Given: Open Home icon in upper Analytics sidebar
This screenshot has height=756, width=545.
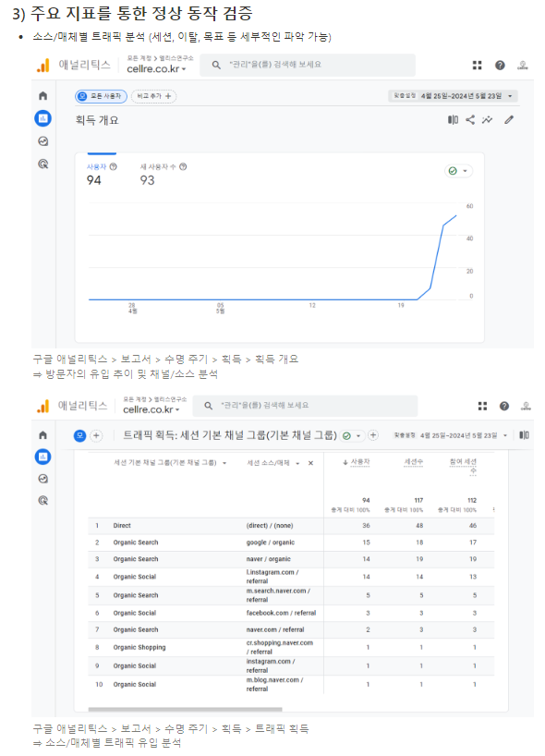Looking at the screenshot, I should [x=42, y=96].
